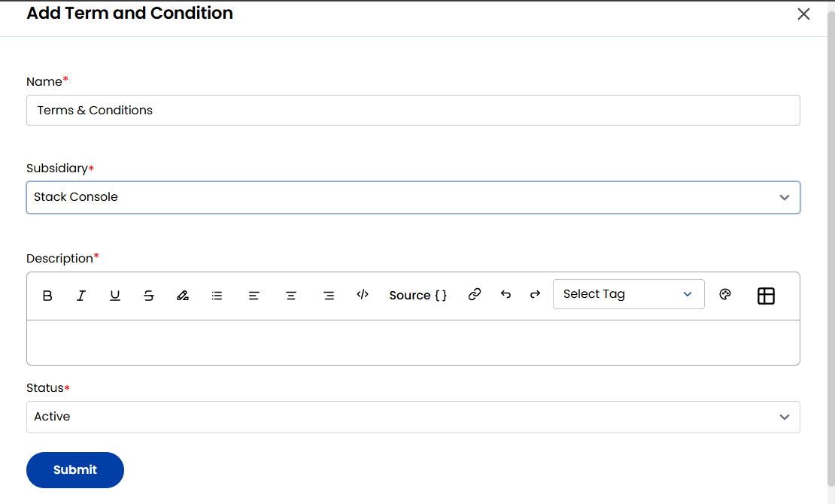Toggle underline formatting
Screen dimensions: 835x504
click(114, 295)
